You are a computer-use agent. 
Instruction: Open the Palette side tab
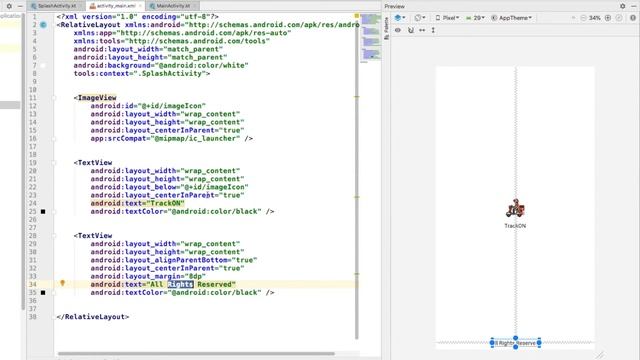point(387,29)
